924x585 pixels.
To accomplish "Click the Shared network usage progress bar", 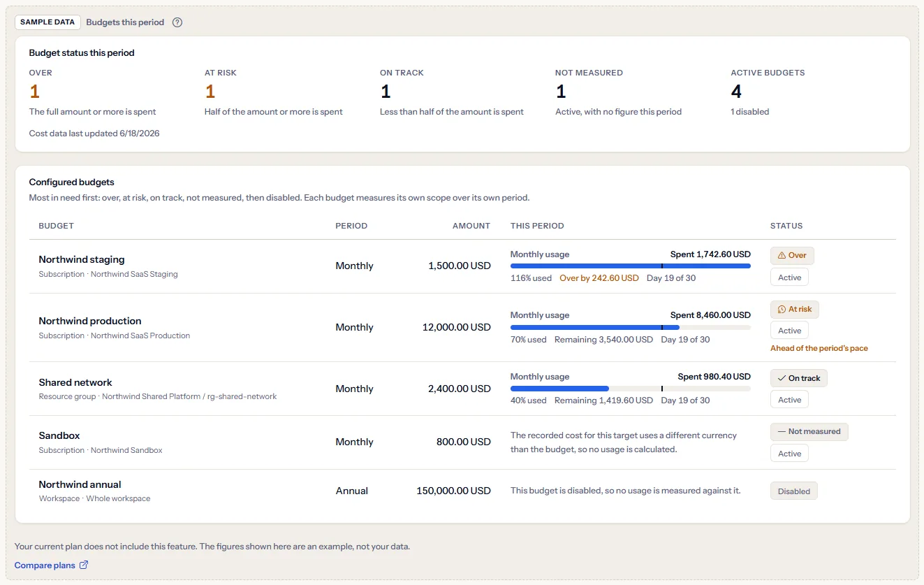I will coord(631,389).
